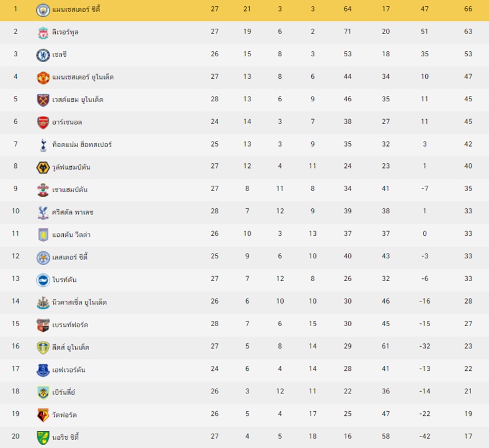Click the Wolverhampton wolf head crest
This screenshot has width=489, height=448.
tap(43, 167)
